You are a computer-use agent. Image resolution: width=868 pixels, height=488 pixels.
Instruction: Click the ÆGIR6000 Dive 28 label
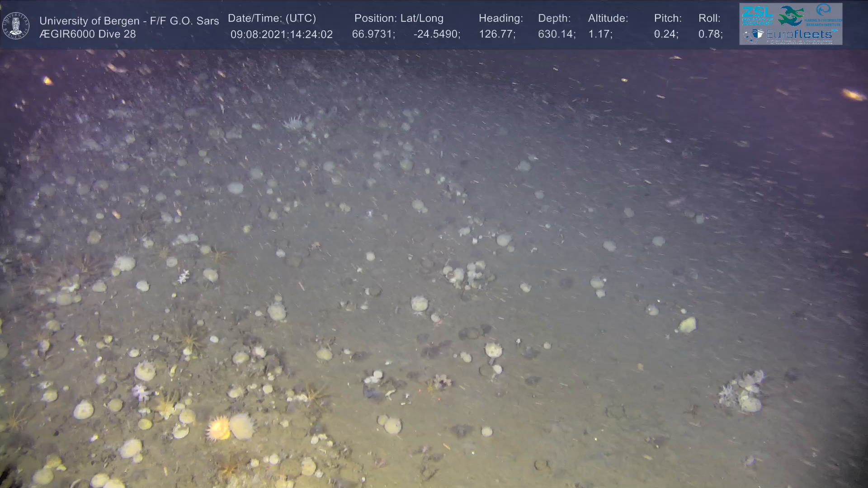click(87, 34)
